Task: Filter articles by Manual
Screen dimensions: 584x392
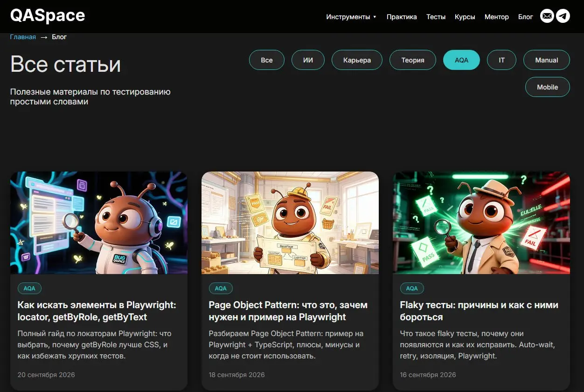Action: [547, 60]
